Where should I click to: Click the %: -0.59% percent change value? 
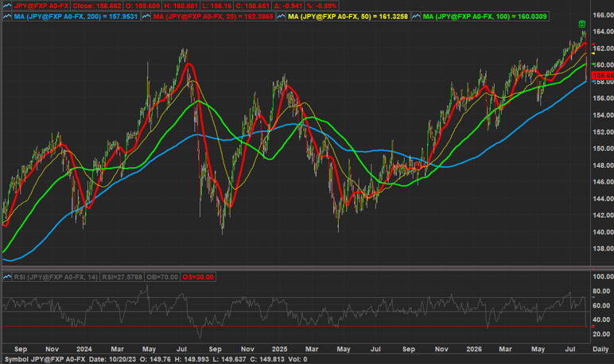point(321,6)
